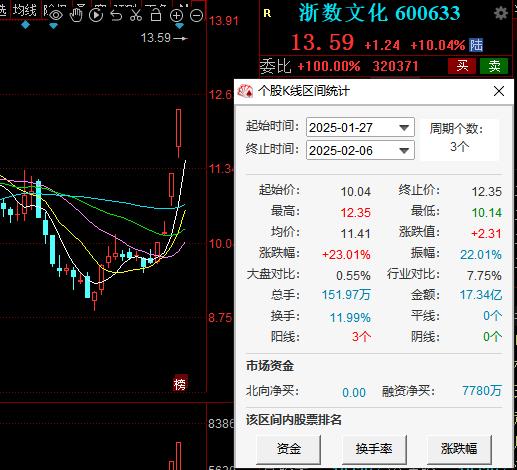This screenshot has width=517, height=470.
Task: Open the 起始时间 date dropdown arrow
Action: pyautogui.click(x=404, y=128)
